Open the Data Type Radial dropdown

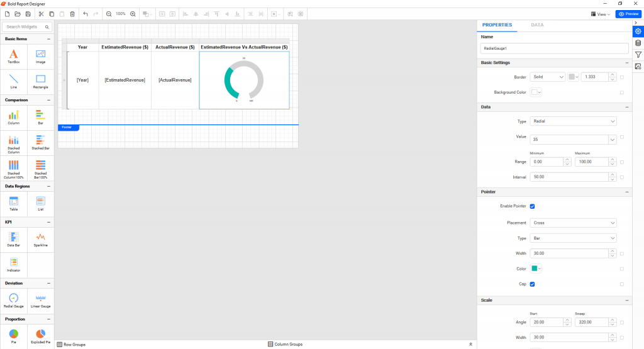pos(574,121)
